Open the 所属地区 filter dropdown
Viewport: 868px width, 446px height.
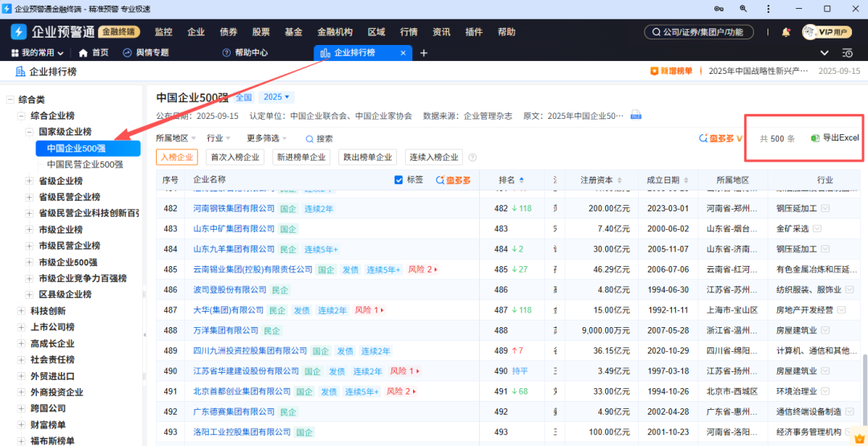coord(176,138)
